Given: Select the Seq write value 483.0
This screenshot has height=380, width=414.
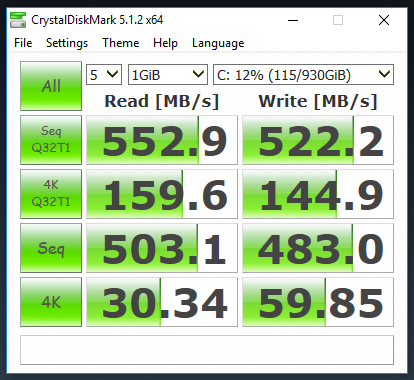Looking at the screenshot, I should coord(318,248).
